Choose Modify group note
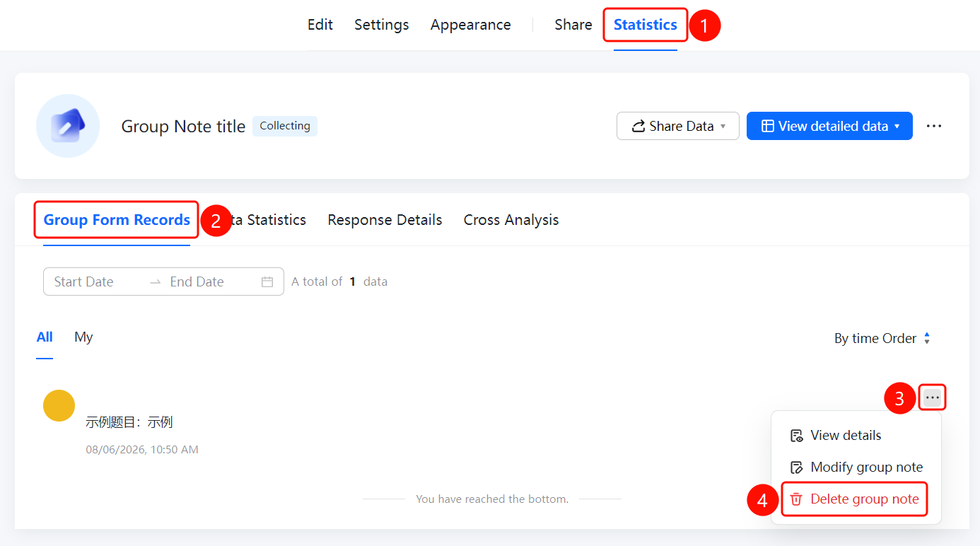The height and width of the screenshot is (546, 980). click(x=856, y=467)
